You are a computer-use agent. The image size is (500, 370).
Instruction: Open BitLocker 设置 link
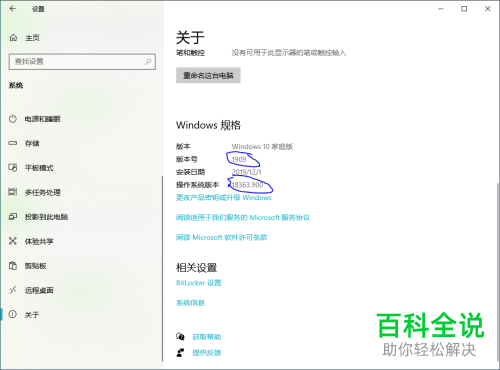pyautogui.click(x=199, y=283)
